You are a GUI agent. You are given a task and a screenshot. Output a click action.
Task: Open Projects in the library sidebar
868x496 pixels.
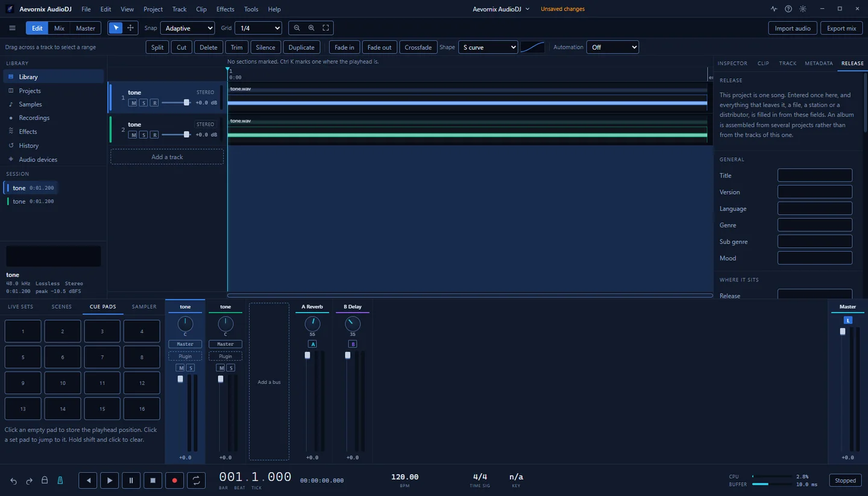tap(54, 90)
